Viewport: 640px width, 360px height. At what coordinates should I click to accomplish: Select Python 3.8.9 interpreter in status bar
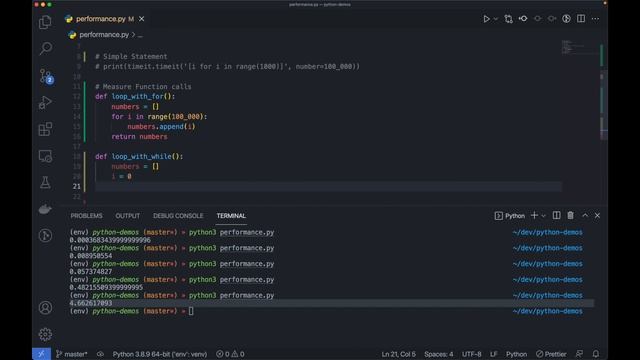pyautogui.click(x=160, y=354)
